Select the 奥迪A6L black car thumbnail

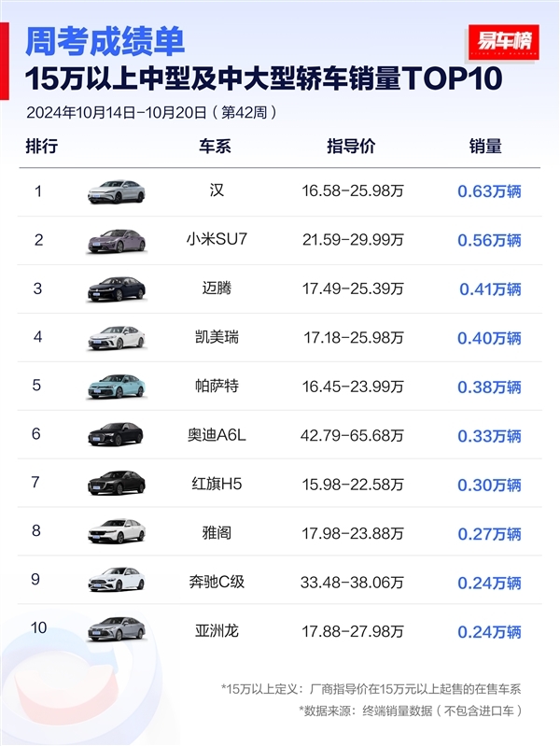click(117, 435)
